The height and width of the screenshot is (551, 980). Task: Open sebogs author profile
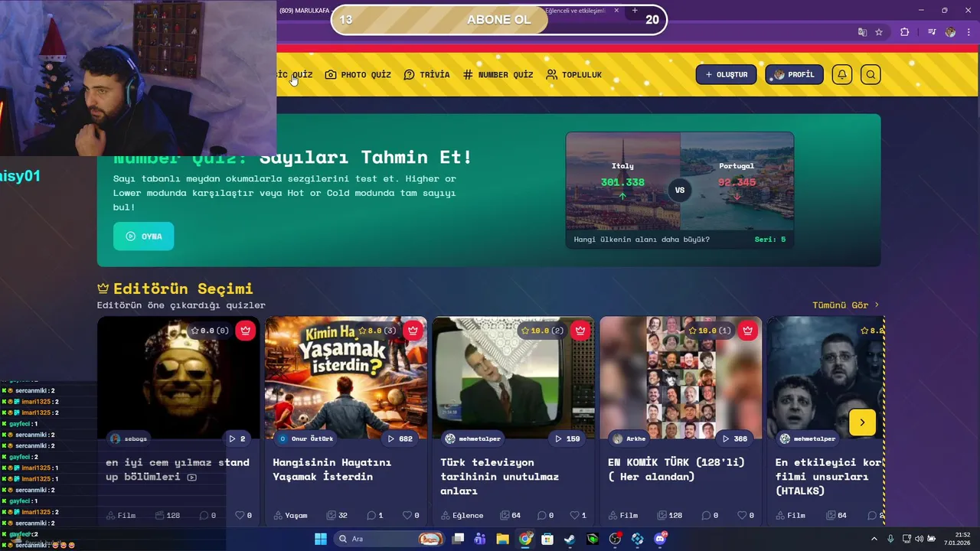(x=129, y=439)
